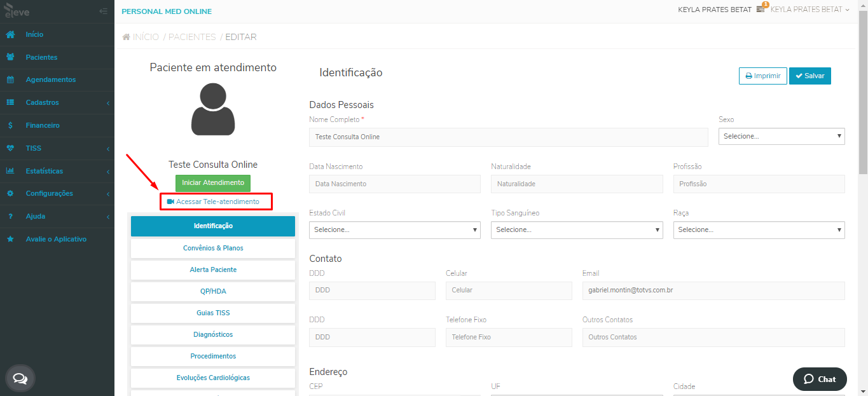Open the Chat widget button at bottom right
Image resolution: width=868 pixels, height=396 pixels.
tap(820, 379)
